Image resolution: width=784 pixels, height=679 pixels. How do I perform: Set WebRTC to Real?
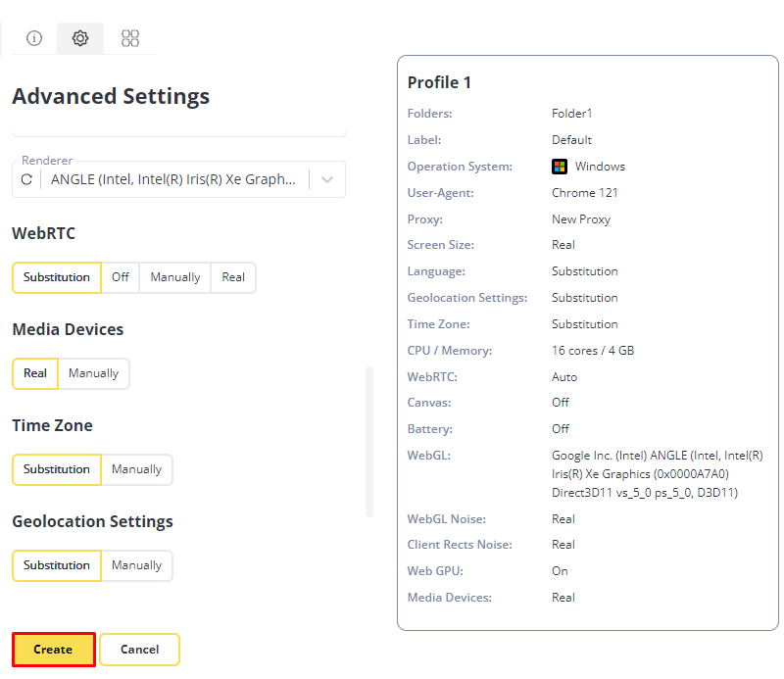(233, 277)
